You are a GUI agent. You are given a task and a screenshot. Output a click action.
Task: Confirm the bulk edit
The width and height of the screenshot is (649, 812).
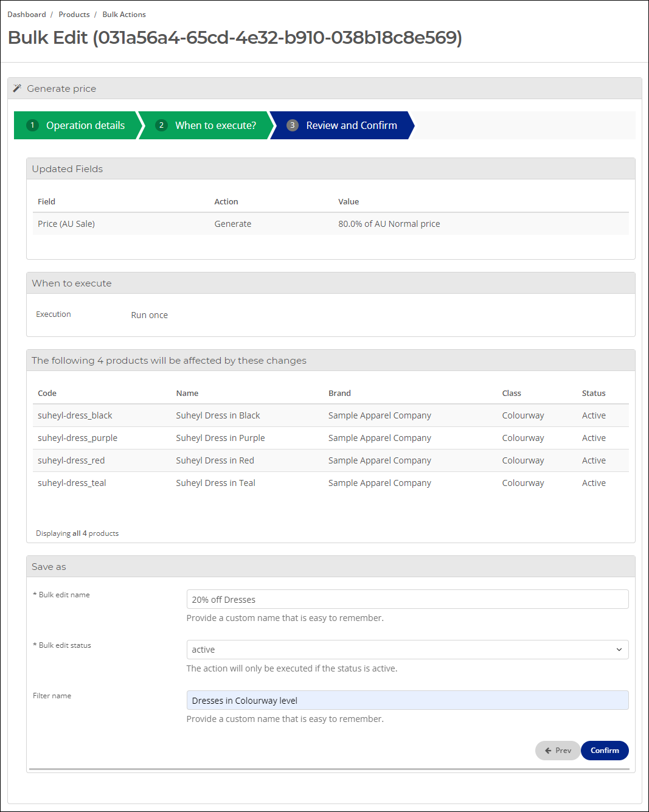(605, 751)
